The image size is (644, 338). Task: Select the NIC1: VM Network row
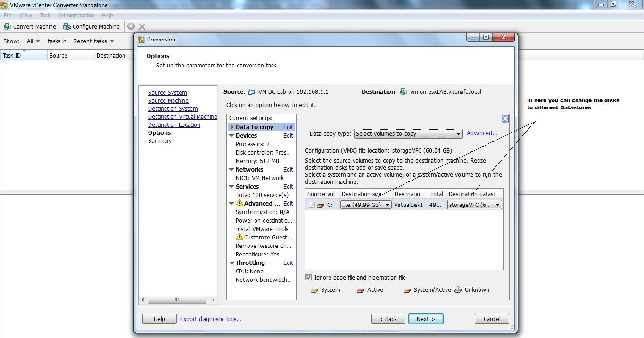click(260, 178)
